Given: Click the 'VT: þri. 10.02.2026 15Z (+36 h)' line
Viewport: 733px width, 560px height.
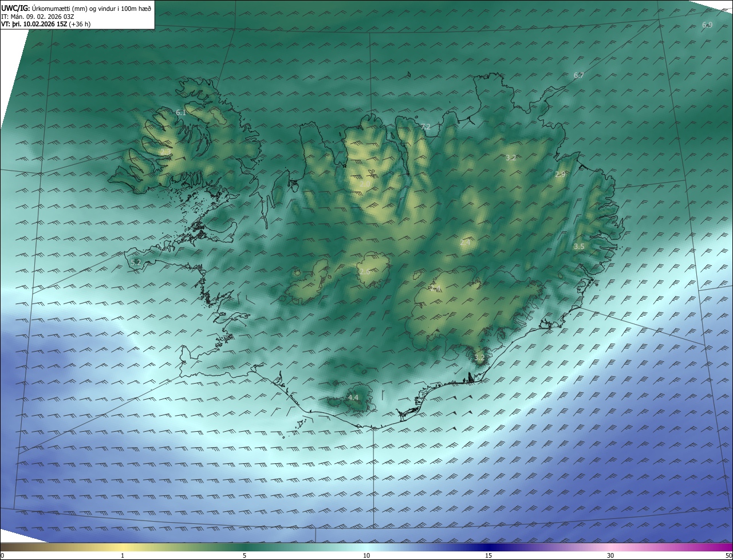Looking at the screenshot, I should coord(46,24).
